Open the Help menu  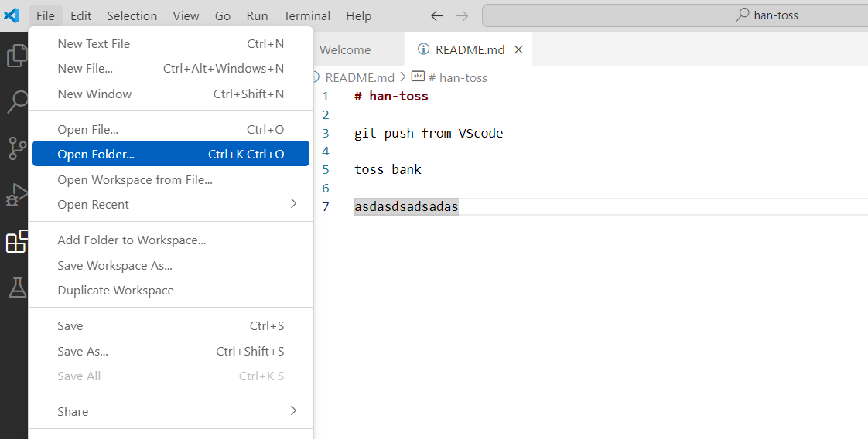point(358,16)
